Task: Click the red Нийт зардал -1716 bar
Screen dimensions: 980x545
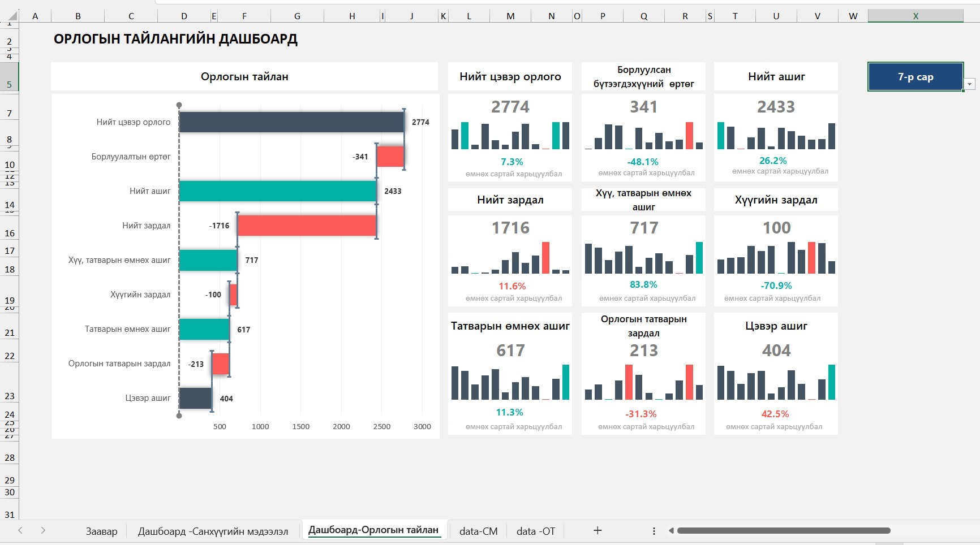Action: (x=307, y=226)
